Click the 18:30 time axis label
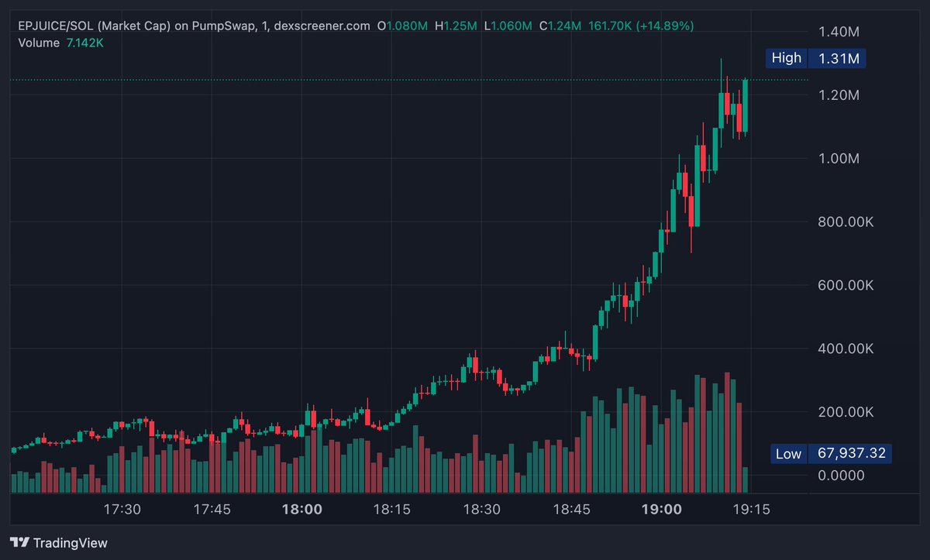 coord(482,510)
